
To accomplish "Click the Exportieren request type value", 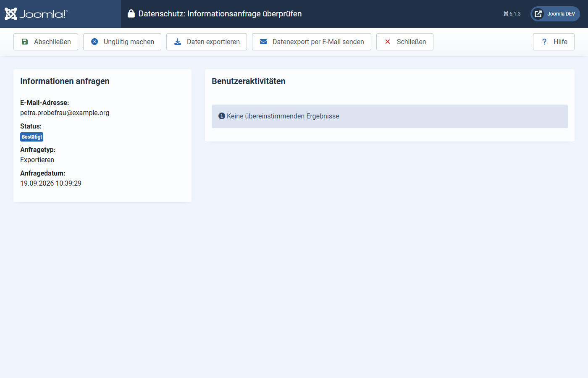I will click(37, 160).
